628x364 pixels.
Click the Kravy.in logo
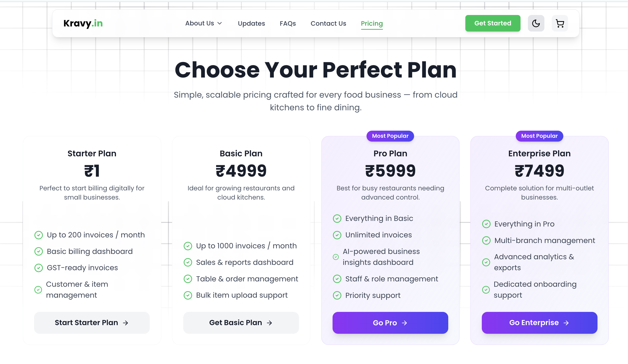pyautogui.click(x=83, y=23)
